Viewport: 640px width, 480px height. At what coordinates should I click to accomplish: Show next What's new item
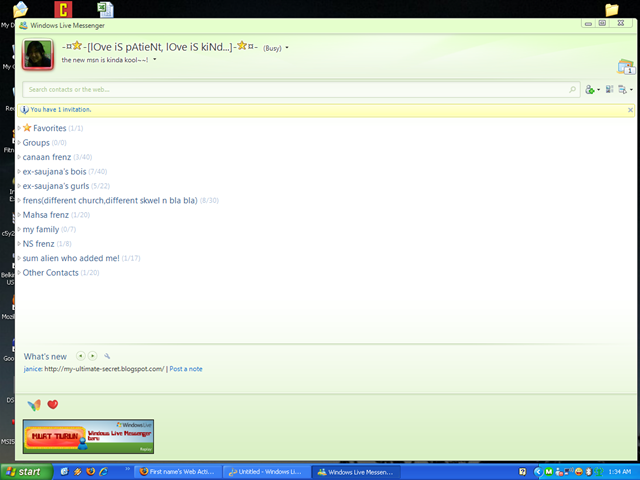click(93, 356)
